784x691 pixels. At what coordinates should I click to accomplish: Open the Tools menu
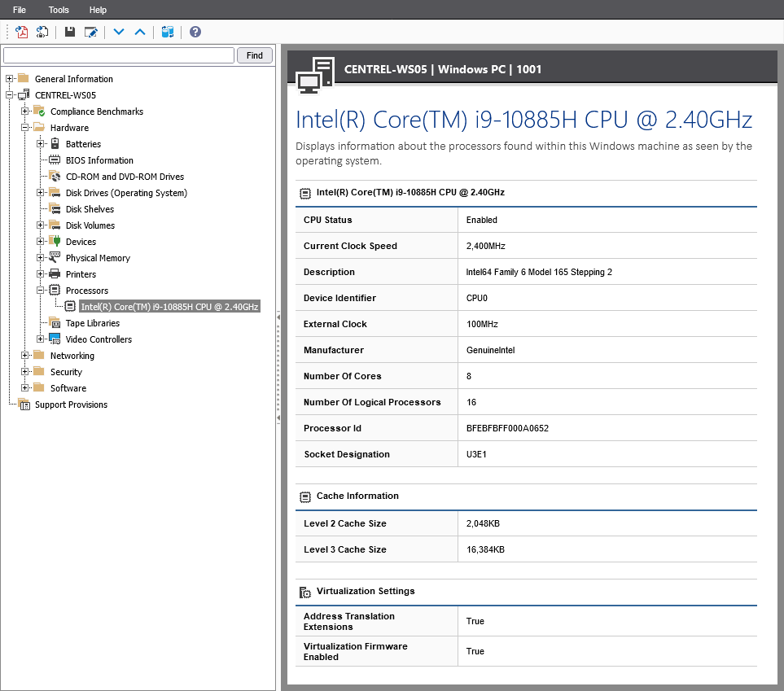pos(59,10)
